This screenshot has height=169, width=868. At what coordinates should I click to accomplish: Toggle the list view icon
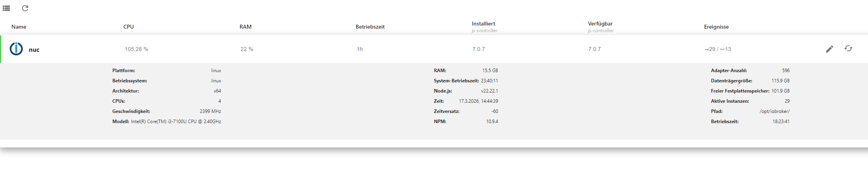click(6, 8)
